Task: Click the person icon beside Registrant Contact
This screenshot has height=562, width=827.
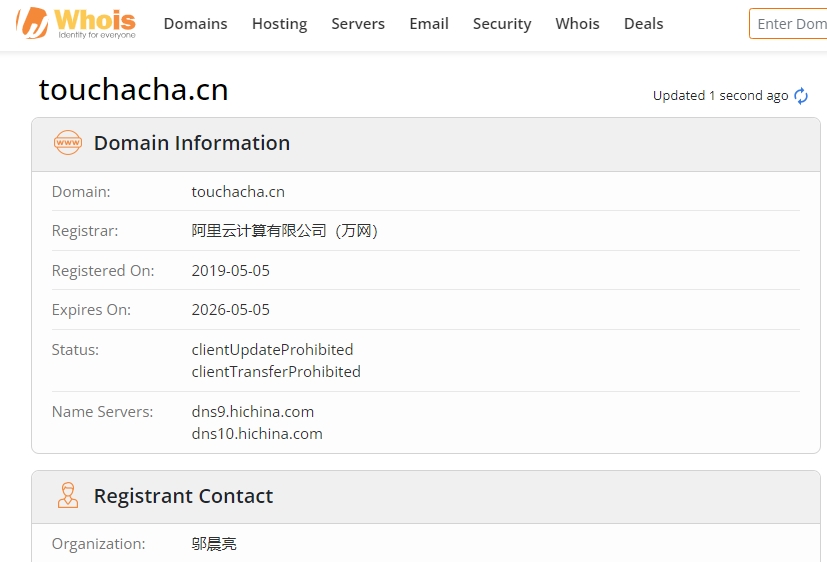Action: point(68,496)
